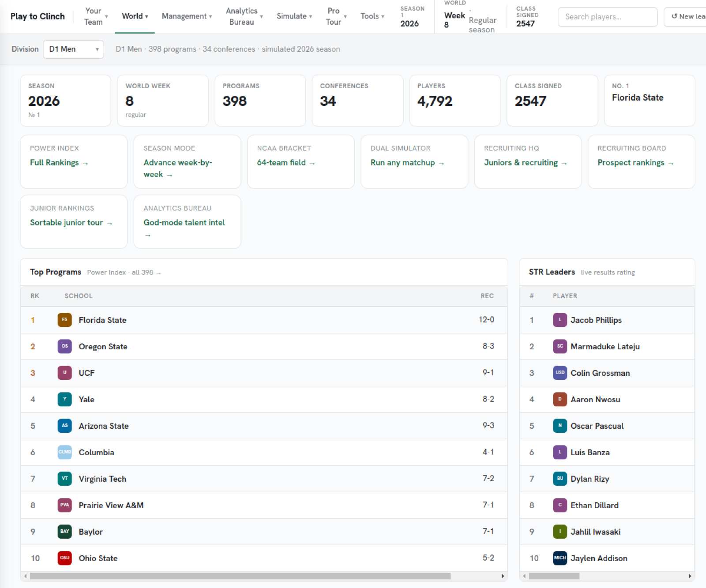
Task: Sort by the REC column header
Action: tap(487, 296)
